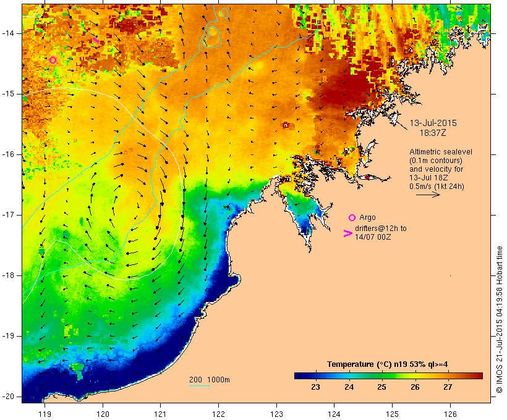
Task: Click the Argo float marker on the map
Action: [53, 60]
